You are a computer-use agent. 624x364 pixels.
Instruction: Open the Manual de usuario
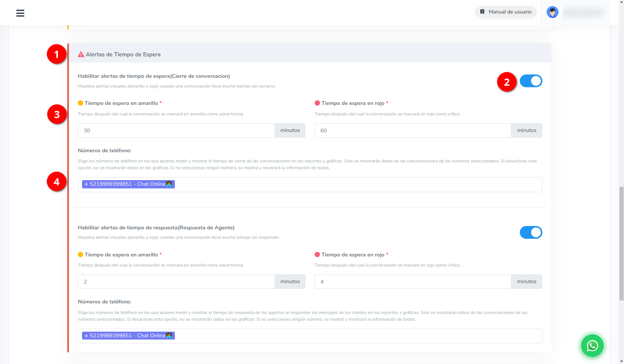pos(506,12)
